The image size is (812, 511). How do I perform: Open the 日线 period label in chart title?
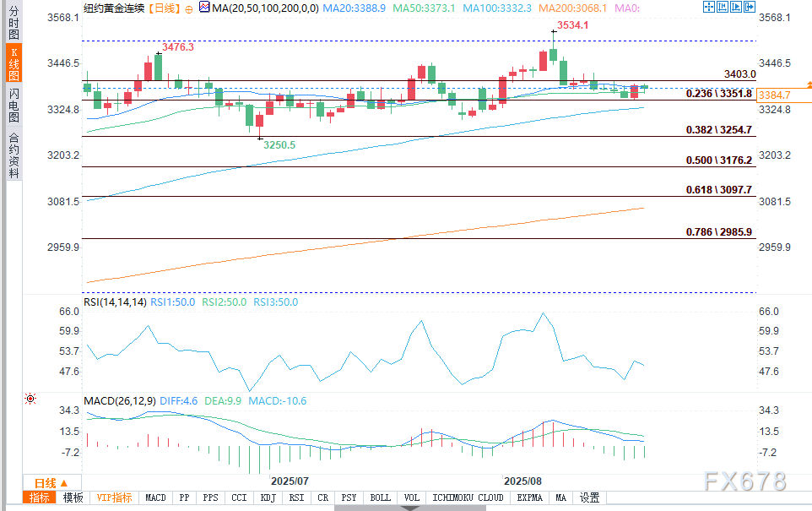click(163, 8)
